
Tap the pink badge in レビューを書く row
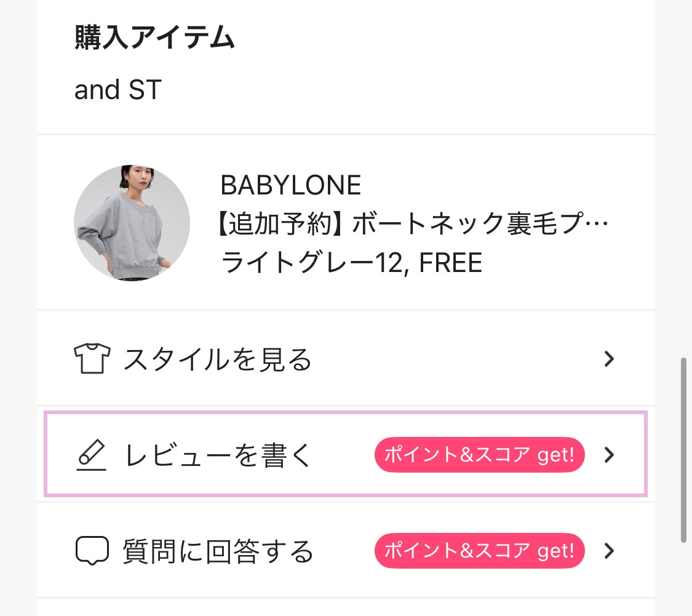click(479, 455)
